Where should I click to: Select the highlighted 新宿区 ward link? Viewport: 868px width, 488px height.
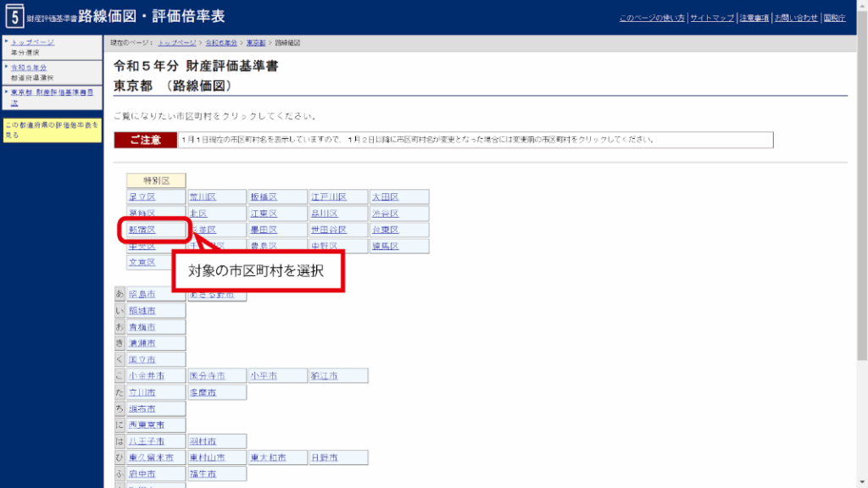142,230
